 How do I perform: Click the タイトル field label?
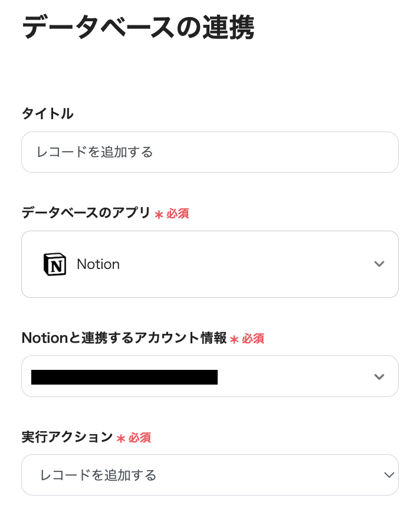pos(47,114)
